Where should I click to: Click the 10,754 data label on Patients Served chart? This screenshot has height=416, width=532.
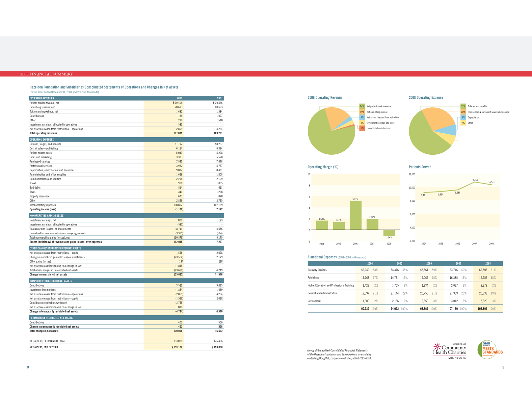coord(474,180)
